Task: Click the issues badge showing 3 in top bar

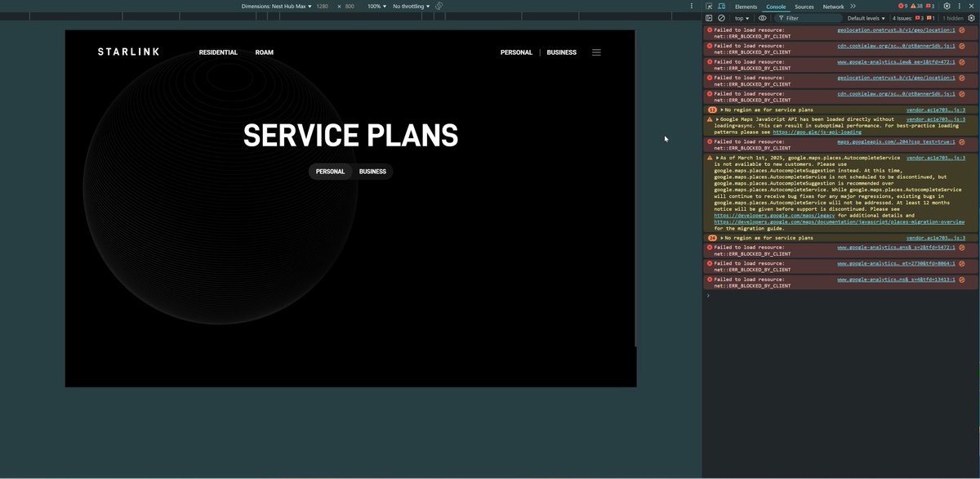Action: (930, 7)
